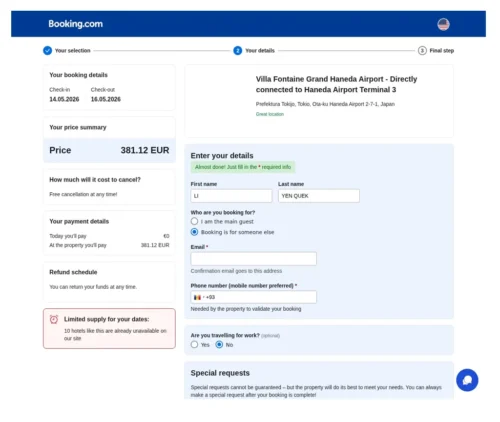The image size is (500, 422).
Task: Focus the Last name field
Action: (x=319, y=196)
